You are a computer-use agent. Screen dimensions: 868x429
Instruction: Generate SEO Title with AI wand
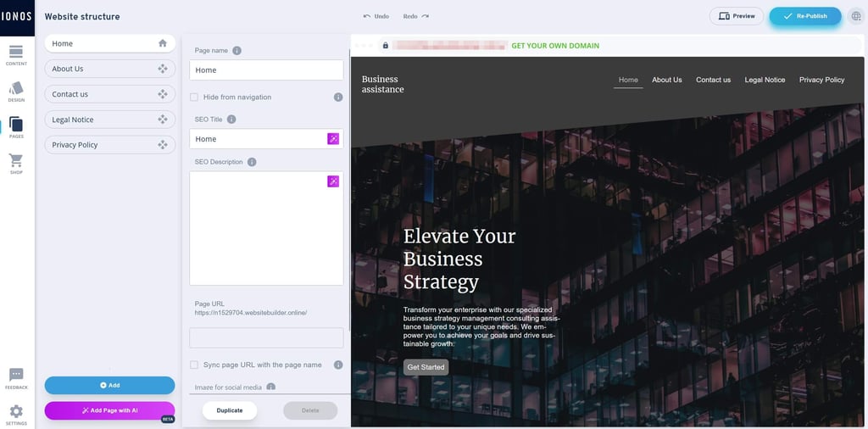pyautogui.click(x=333, y=139)
